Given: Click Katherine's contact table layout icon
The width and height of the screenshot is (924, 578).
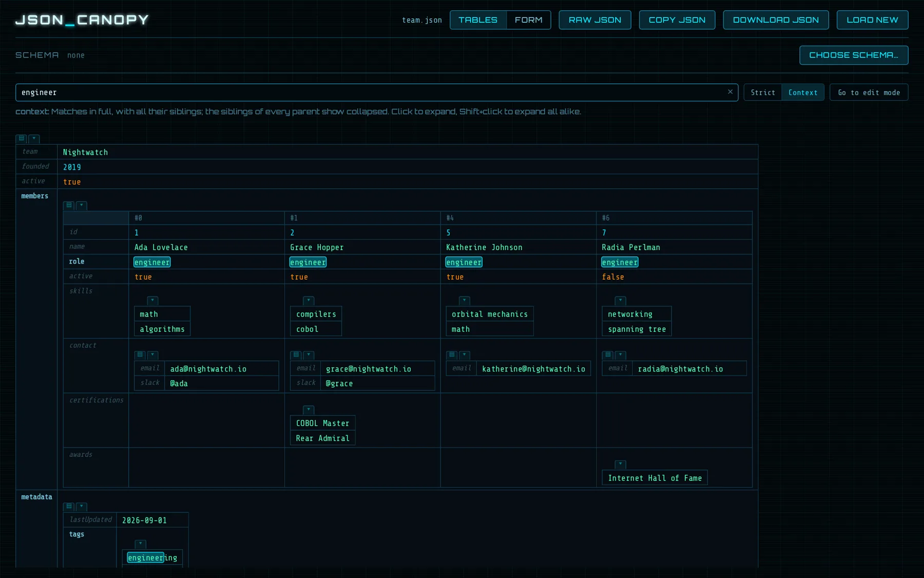Looking at the screenshot, I should click(452, 355).
